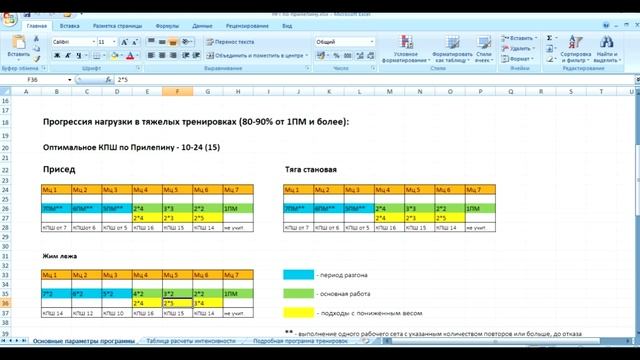Screen dimensions: 640x360
Task: Click the fx insert function icon
Action: point(108,80)
